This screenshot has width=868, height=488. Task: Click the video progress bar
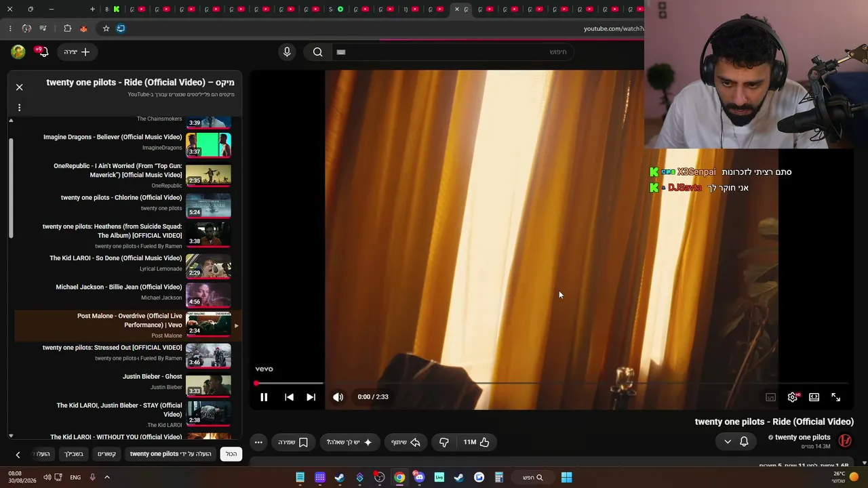point(551,384)
